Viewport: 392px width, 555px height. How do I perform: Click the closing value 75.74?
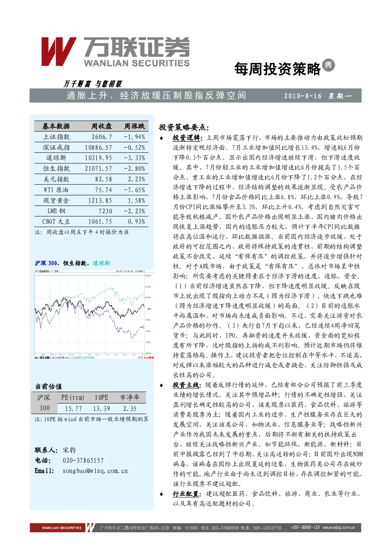pyautogui.click(x=104, y=190)
